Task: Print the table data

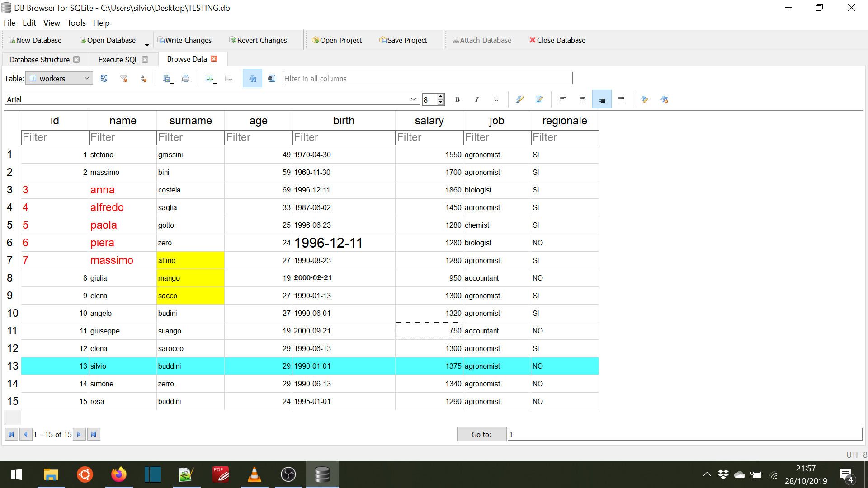Action: (185, 78)
